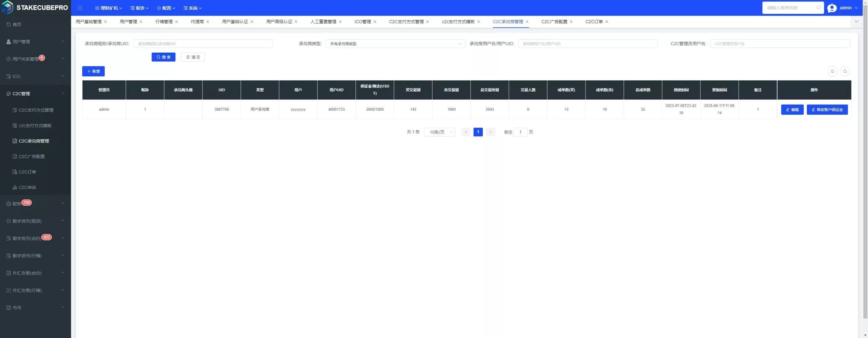Close the ICO管理 tab

375,22
